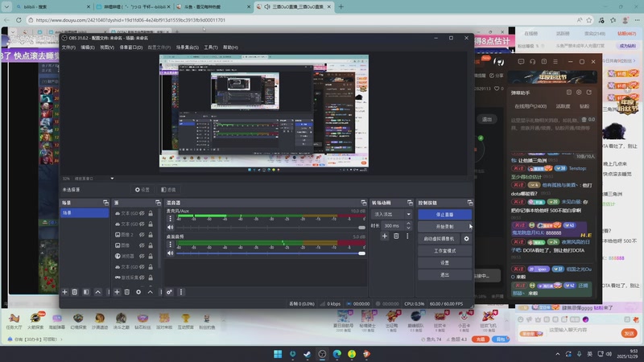This screenshot has height=362, width=644.
Task: Add a new scene in the Scenes panel
Action: point(64,292)
